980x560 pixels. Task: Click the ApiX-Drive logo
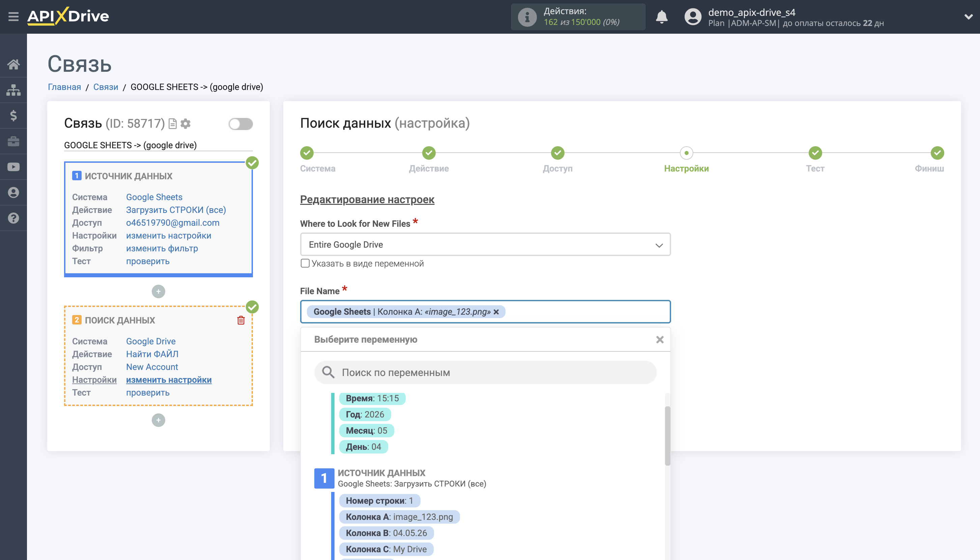(x=68, y=17)
